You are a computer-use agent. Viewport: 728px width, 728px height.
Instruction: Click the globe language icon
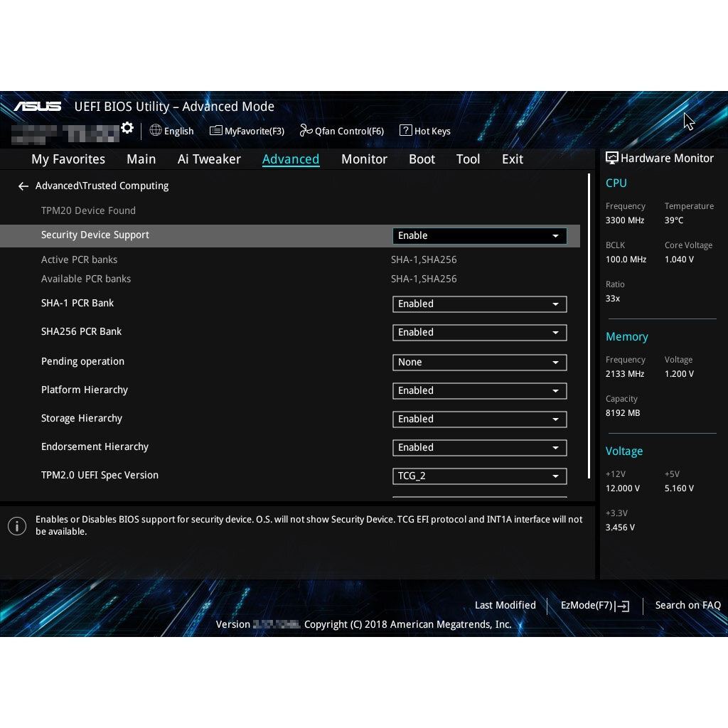click(156, 131)
